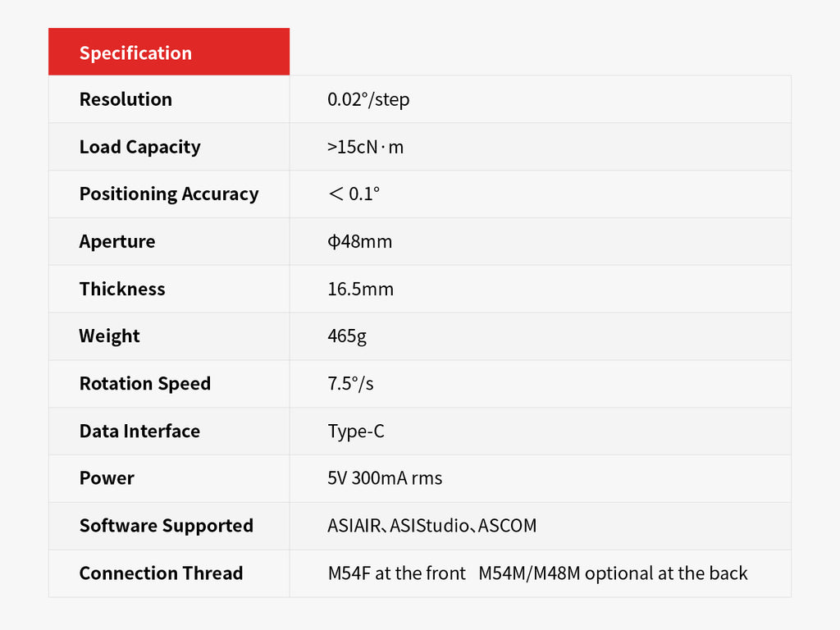Viewport: 840px width, 630px height.
Task: Click the Φ48mm aperture value
Action: [x=359, y=242]
